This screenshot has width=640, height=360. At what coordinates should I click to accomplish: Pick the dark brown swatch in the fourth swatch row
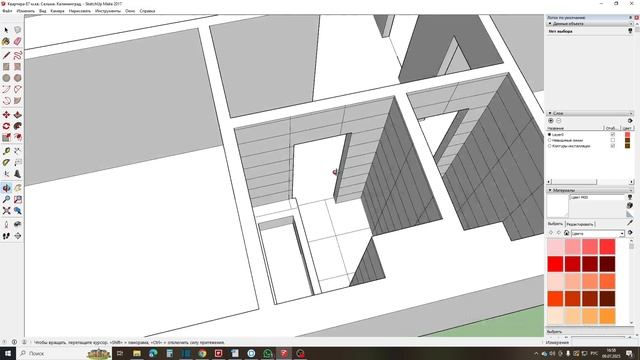(x=607, y=299)
